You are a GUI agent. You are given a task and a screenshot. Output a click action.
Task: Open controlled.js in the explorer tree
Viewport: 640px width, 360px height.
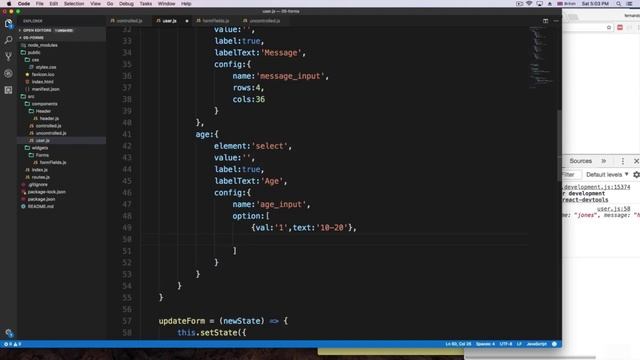48,126
